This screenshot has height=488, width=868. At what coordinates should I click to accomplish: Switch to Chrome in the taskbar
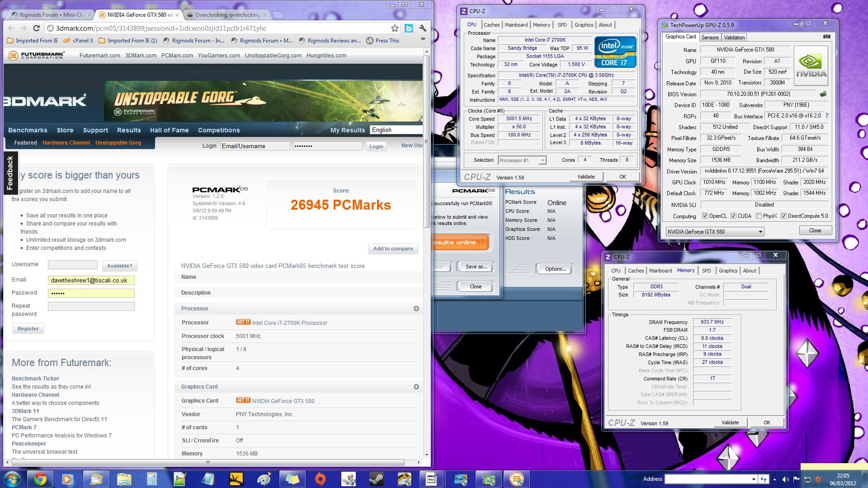tap(40, 479)
